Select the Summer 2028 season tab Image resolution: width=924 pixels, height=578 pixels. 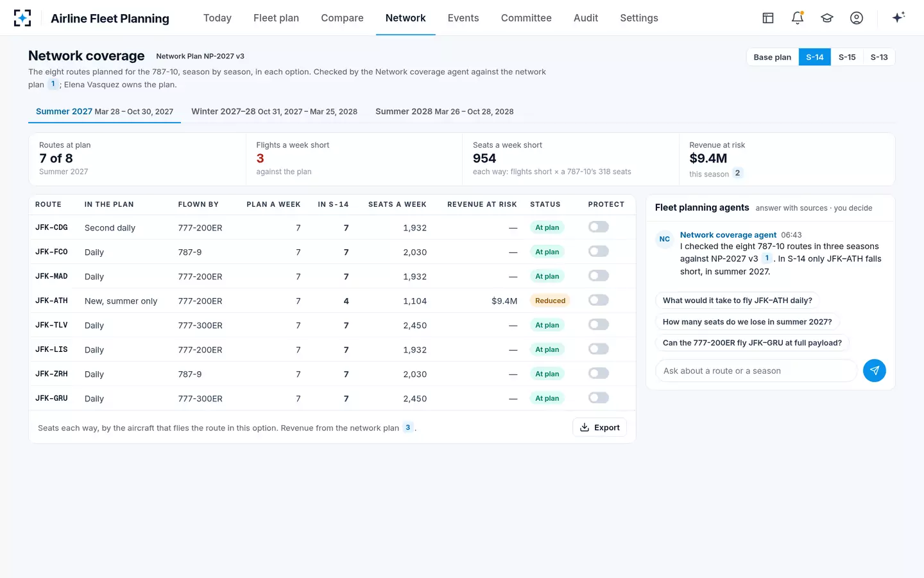tap(444, 112)
